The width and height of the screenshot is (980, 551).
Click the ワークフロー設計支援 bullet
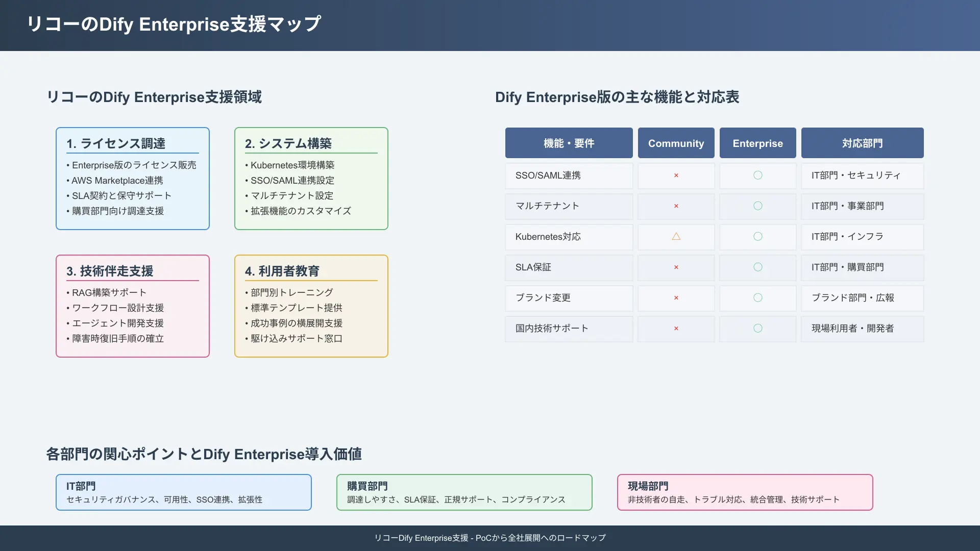point(115,308)
